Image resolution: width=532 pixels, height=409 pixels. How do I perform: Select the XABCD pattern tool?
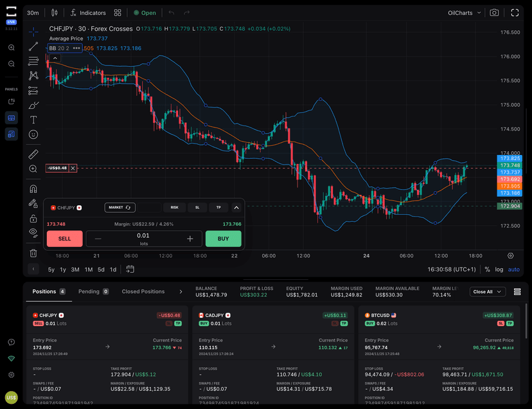pyautogui.click(x=33, y=75)
